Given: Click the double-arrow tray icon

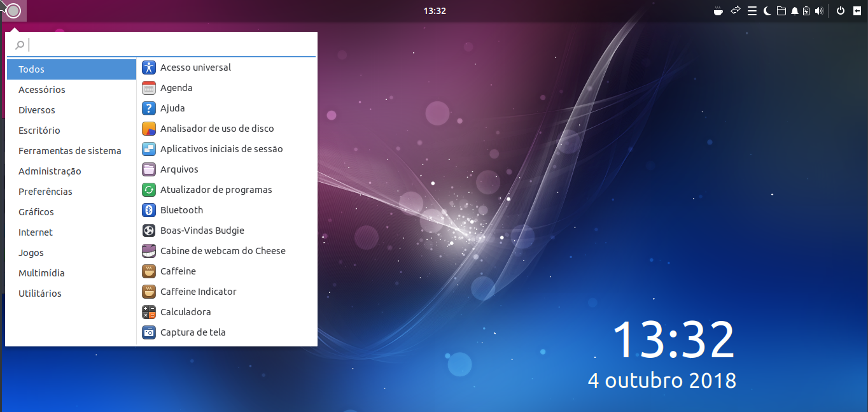Looking at the screenshot, I should coord(736,10).
